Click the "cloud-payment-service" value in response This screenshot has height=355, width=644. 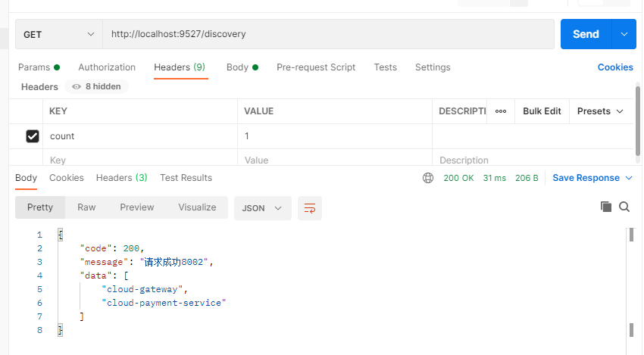(164, 303)
